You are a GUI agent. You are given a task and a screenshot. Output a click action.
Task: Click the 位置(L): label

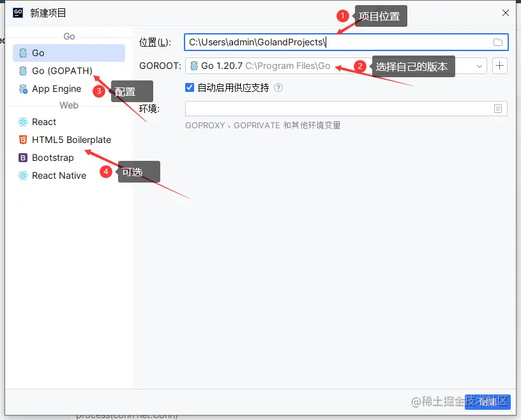155,43
